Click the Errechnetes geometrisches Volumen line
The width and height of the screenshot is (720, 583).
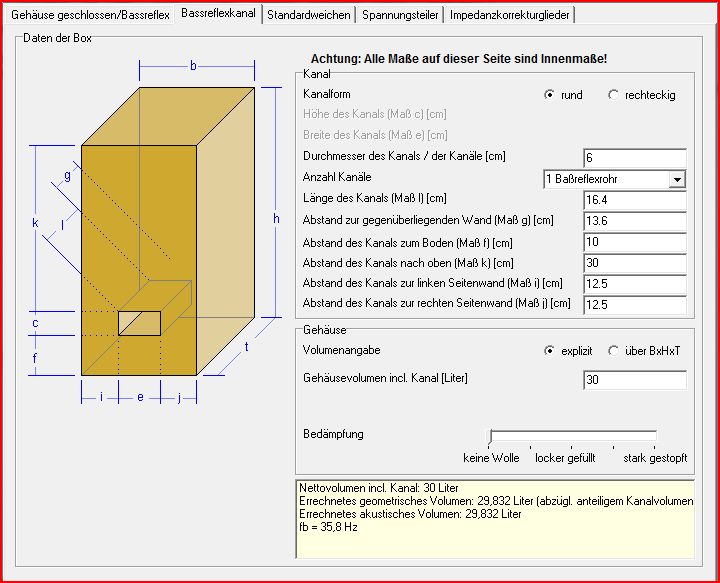496,501
